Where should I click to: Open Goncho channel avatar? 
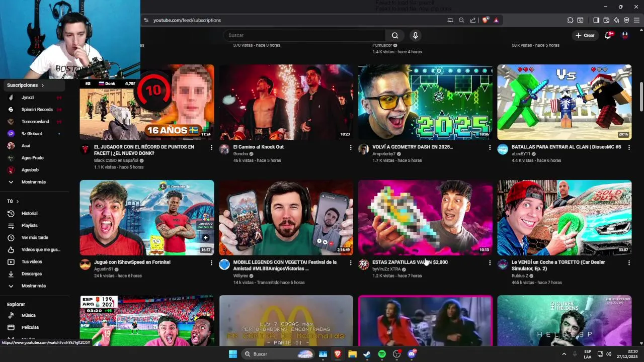click(x=224, y=149)
